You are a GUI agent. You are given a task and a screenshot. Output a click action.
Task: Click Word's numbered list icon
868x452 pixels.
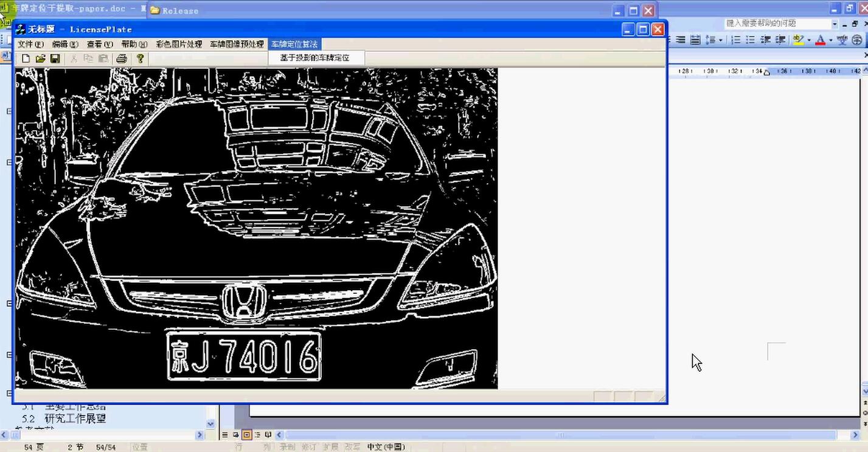pos(735,40)
